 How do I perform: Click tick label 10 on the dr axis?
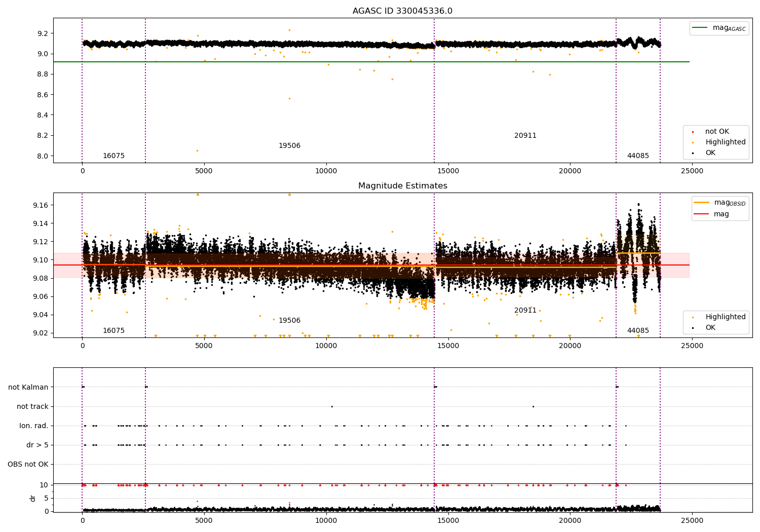tap(44, 485)
